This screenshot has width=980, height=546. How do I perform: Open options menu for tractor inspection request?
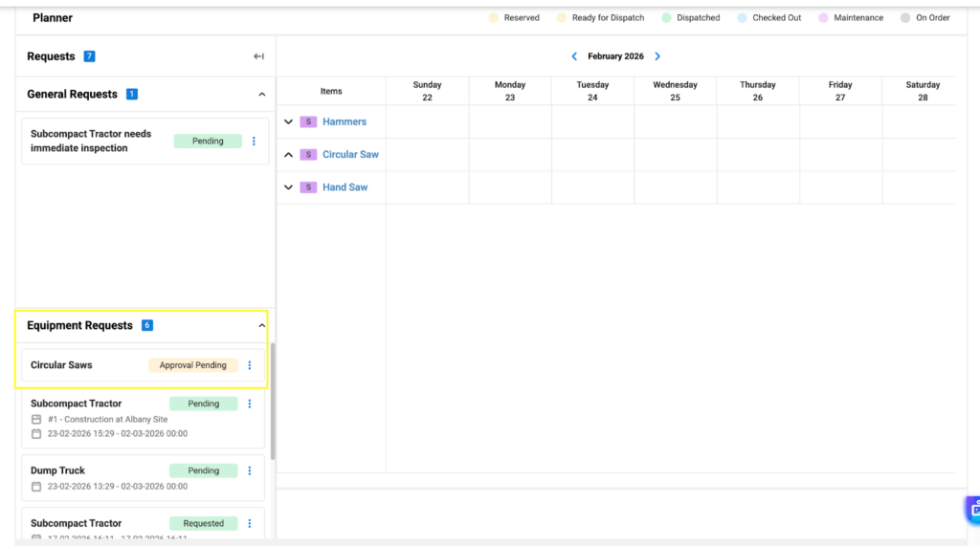click(254, 142)
